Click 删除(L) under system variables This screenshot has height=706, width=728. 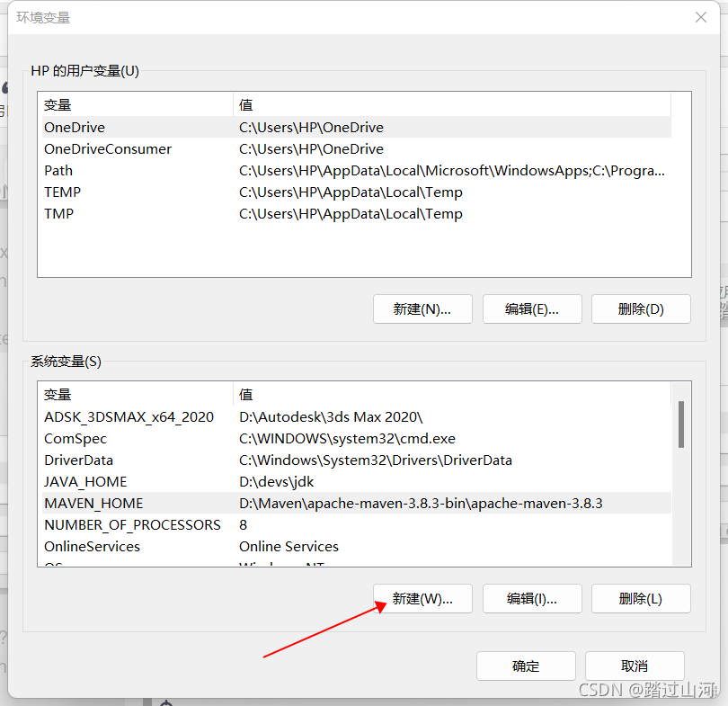tap(641, 599)
